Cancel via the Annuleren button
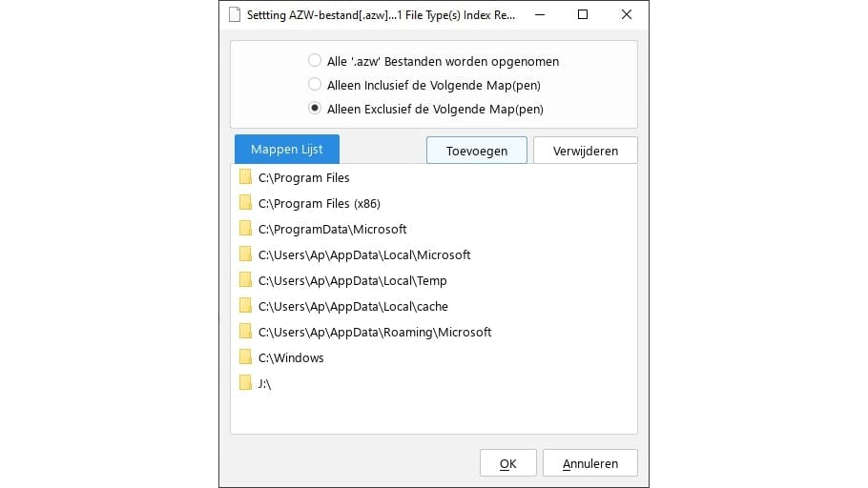Screen dimensions: 868x488 tap(589, 463)
